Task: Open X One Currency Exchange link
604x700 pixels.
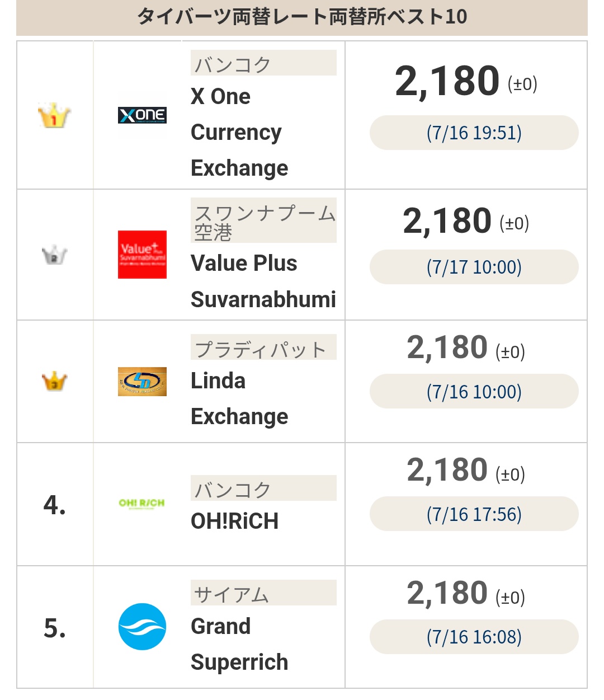Action: pos(239,132)
